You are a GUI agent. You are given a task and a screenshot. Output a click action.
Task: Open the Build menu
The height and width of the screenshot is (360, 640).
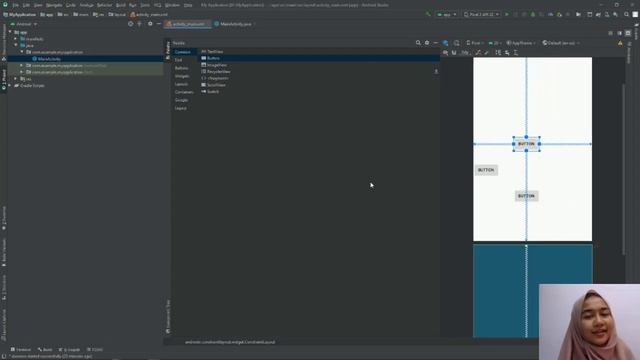[121, 5]
